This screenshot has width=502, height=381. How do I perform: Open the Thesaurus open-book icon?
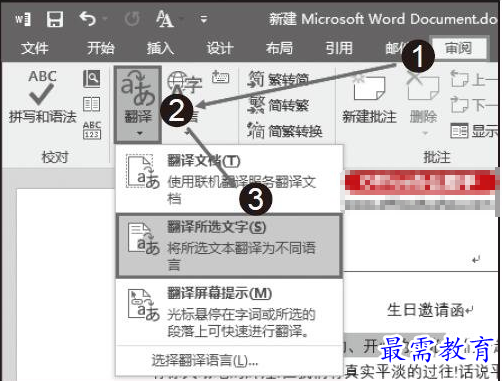pos(91,104)
